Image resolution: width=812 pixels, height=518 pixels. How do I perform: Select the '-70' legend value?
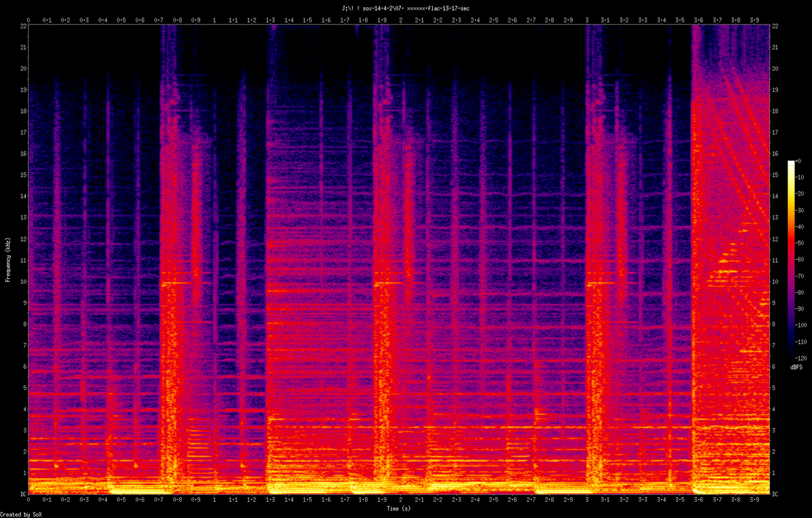800,276
